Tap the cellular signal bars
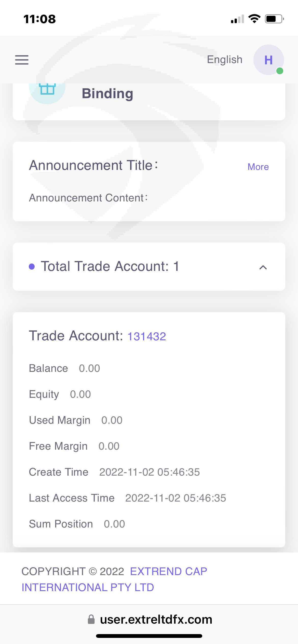Image resolution: width=298 pixels, height=644 pixels. pyautogui.click(x=237, y=19)
